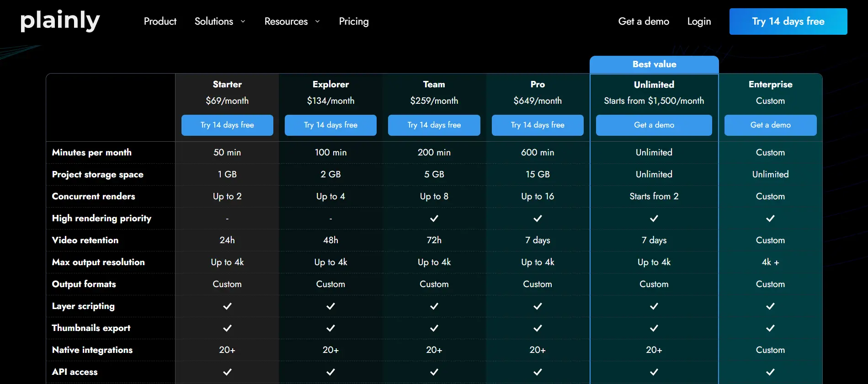Select the Minimum per month row label
Image resolution: width=868 pixels, height=384 pixels.
click(x=92, y=152)
